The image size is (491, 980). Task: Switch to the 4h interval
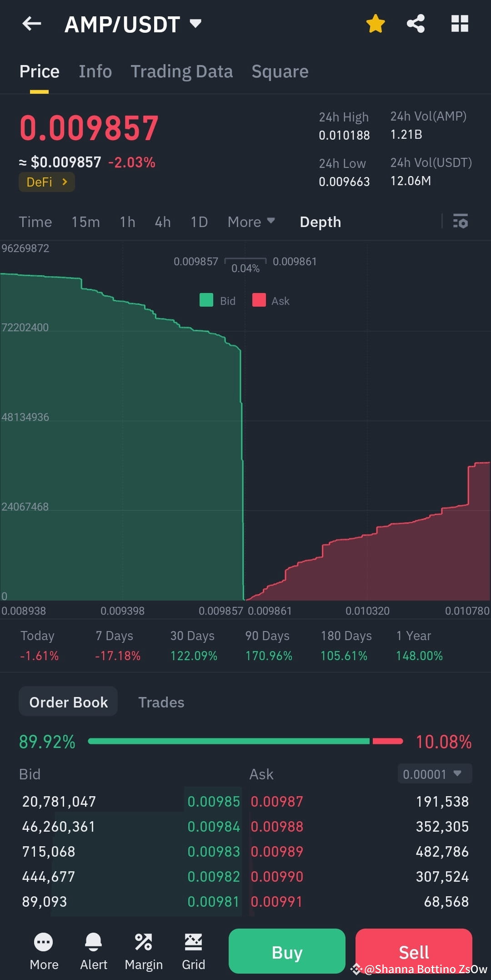[x=162, y=222]
